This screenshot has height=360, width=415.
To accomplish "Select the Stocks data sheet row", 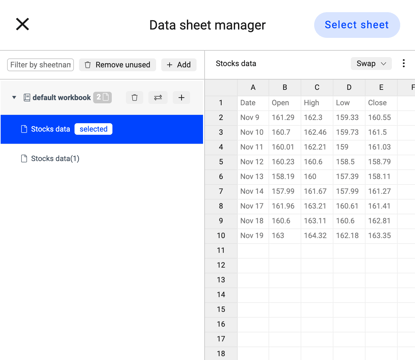I will pyautogui.click(x=102, y=129).
